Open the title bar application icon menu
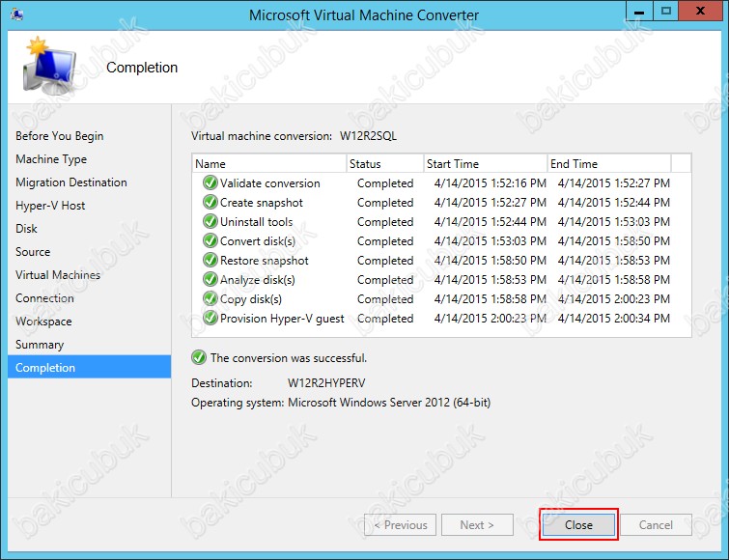This screenshot has height=560, width=729. pos(16,14)
